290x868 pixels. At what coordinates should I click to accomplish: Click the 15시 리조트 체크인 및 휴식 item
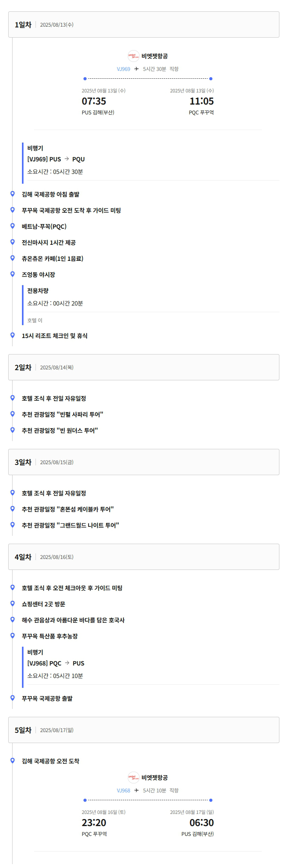(55, 336)
